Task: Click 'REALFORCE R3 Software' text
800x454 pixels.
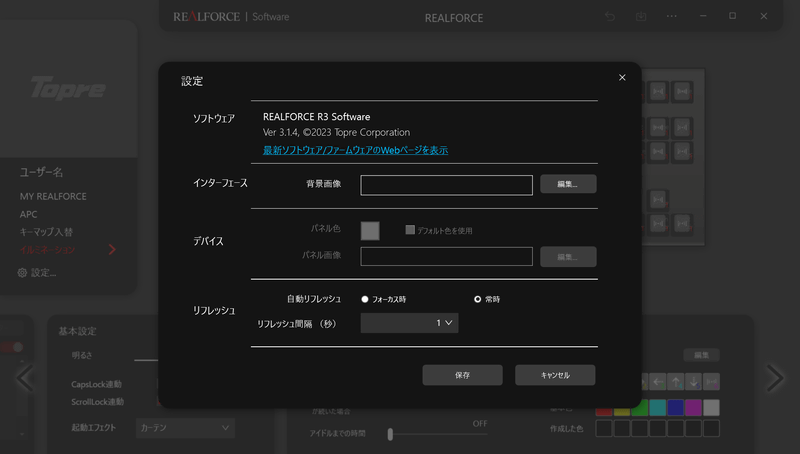Action: [316, 117]
